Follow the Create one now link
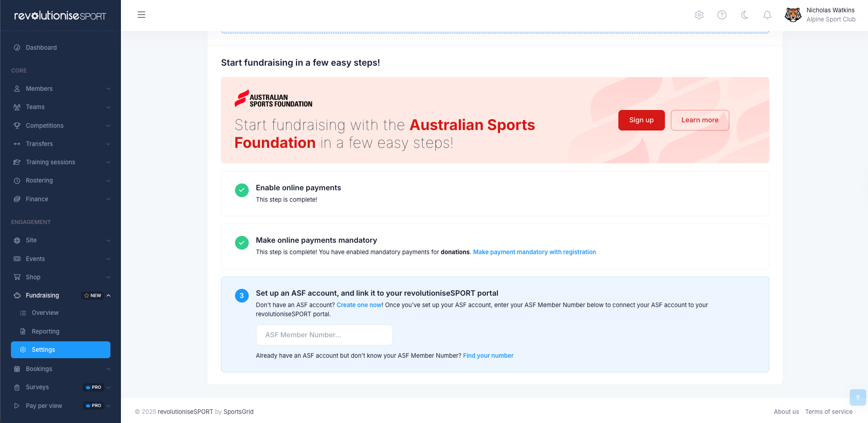This screenshot has width=868, height=423. pyautogui.click(x=359, y=305)
